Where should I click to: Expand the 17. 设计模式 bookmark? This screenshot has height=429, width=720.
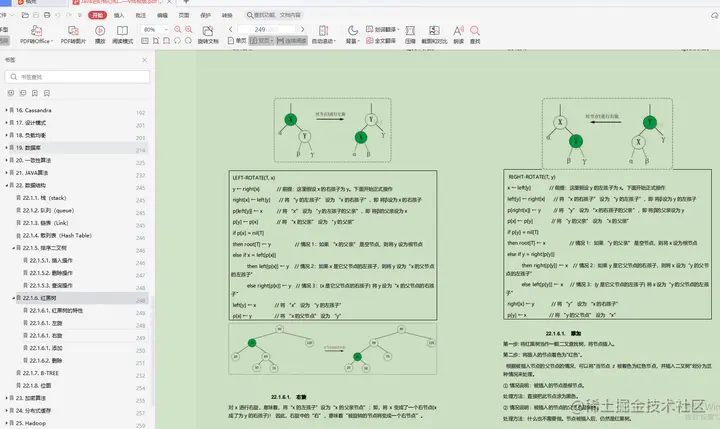pos(6,123)
